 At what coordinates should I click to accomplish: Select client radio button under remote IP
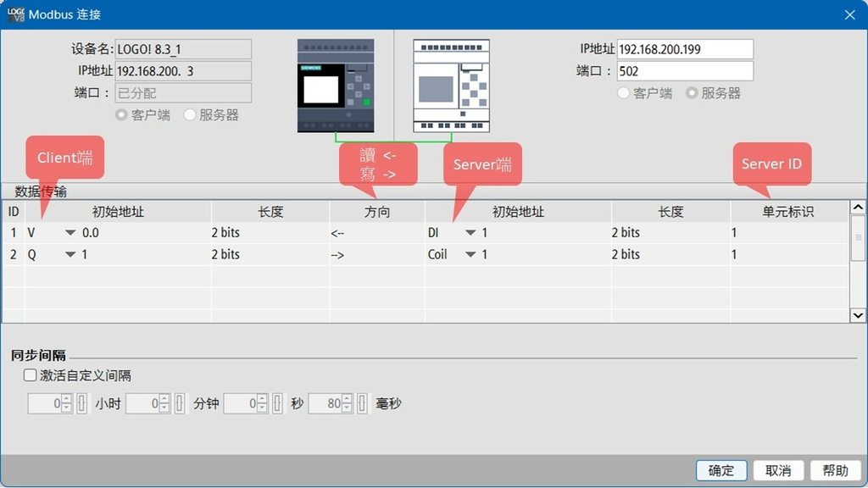(x=623, y=93)
